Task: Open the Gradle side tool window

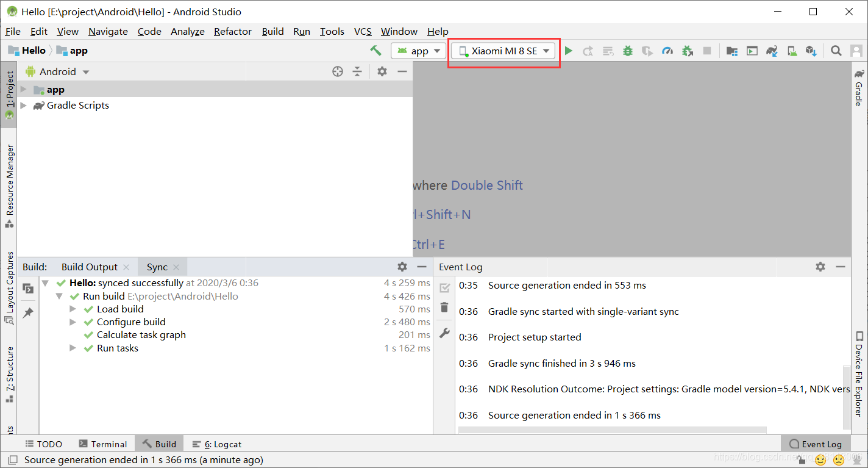Action: pos(859,87)
